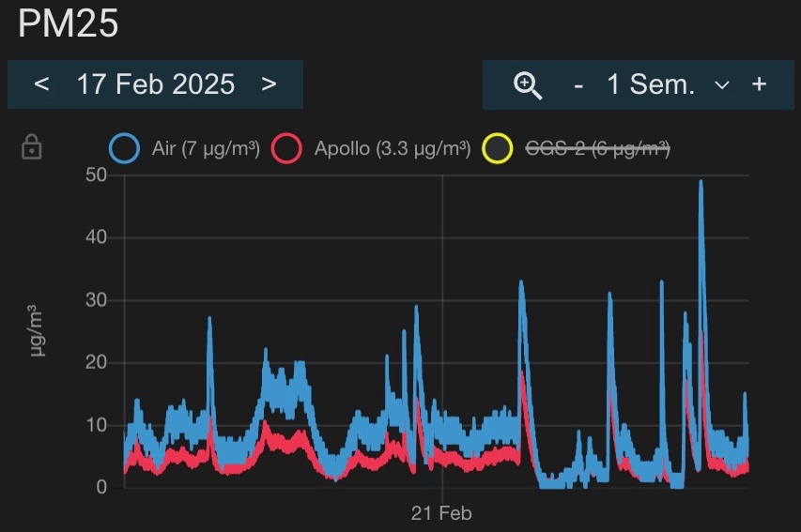Click the 20 label on the y-axis
This screenshot has width=801, height=532.
(x=96, y=362)
